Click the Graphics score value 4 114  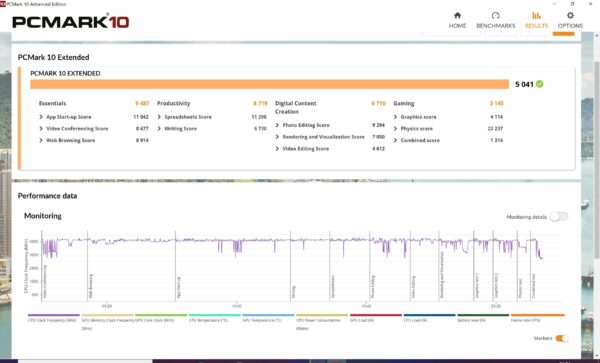click(497, 117)
